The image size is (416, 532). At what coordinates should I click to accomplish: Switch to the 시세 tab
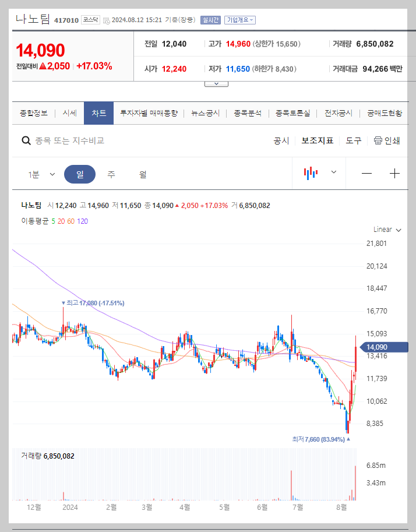[69, 113]
